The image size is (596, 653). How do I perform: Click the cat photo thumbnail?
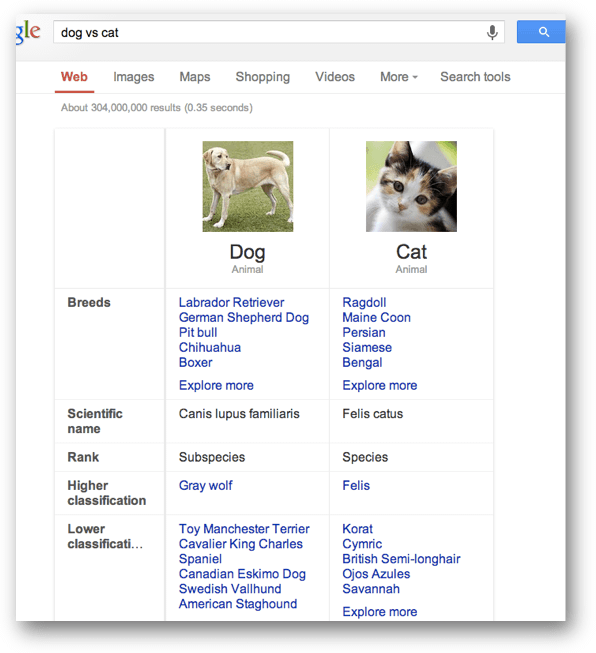[411, 186]
